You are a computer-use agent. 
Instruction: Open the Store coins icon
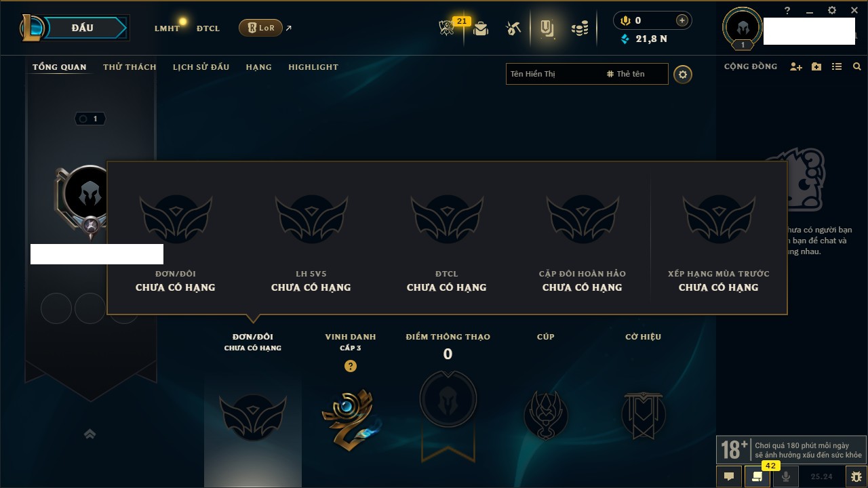[579, 28]
